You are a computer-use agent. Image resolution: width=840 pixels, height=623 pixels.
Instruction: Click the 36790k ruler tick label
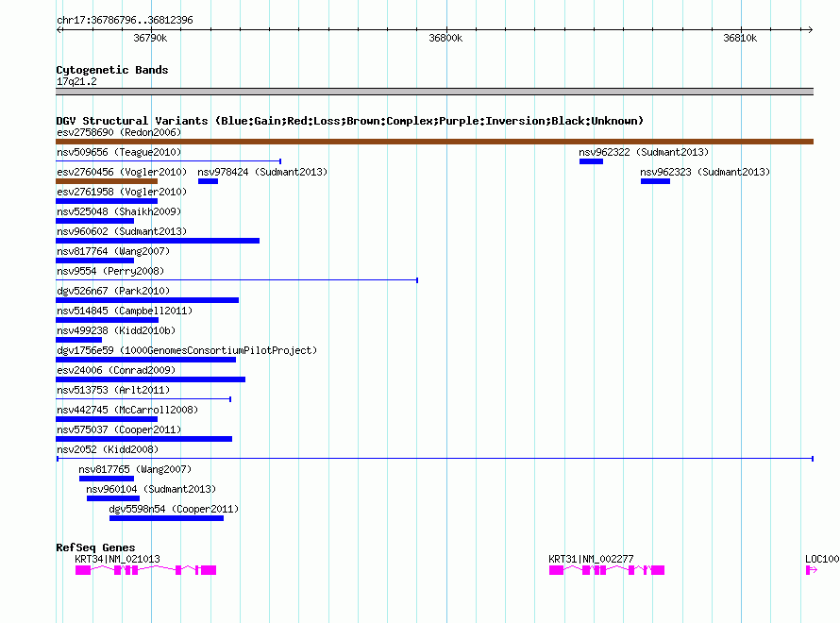(150, 38)
